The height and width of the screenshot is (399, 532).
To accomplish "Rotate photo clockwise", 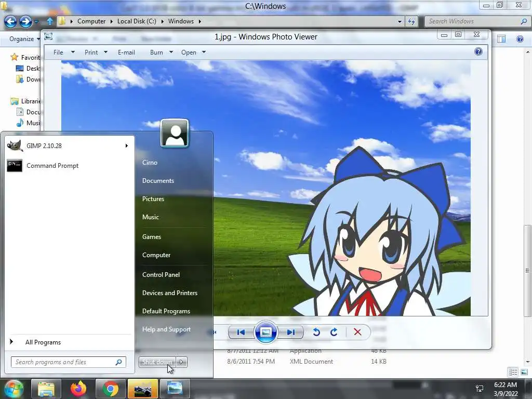I will click(x=334, y=332).
